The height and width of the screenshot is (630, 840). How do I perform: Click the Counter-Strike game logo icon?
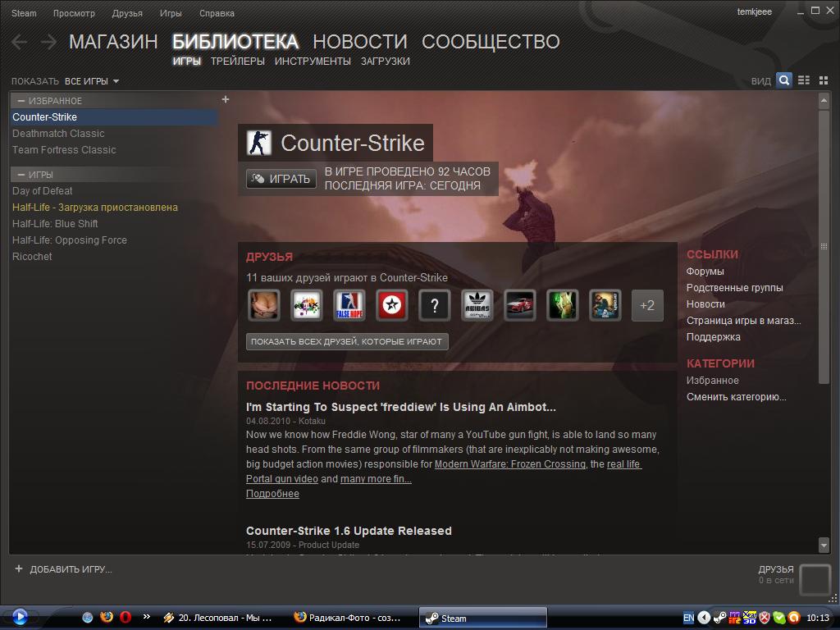(x=258, y=143)
